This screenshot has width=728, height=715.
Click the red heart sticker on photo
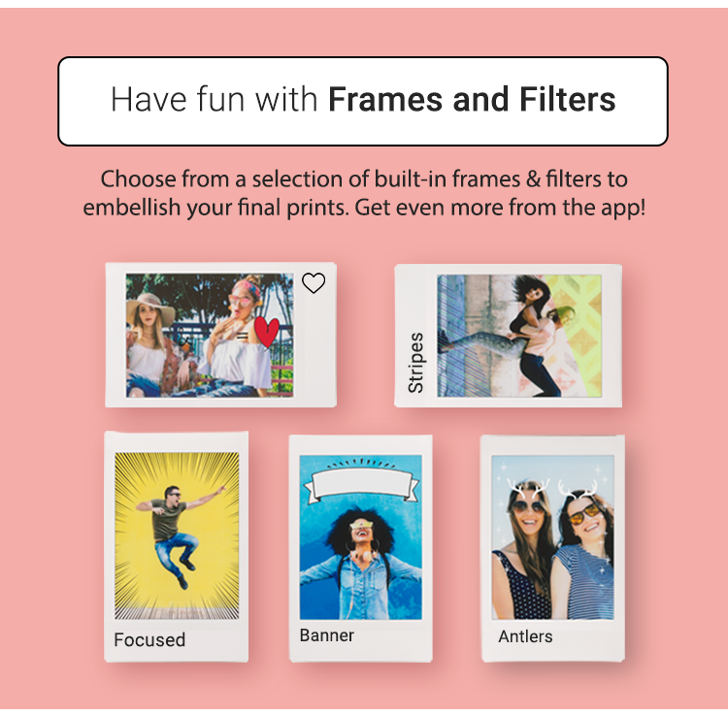[x=267, y=332]
